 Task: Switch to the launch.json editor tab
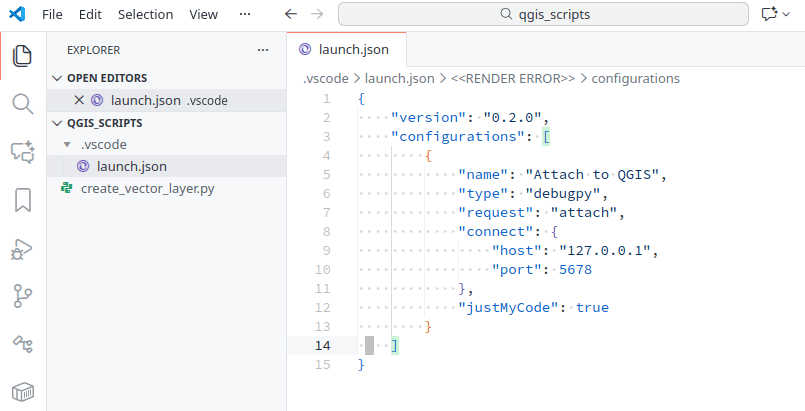click(x=347, y=49)
